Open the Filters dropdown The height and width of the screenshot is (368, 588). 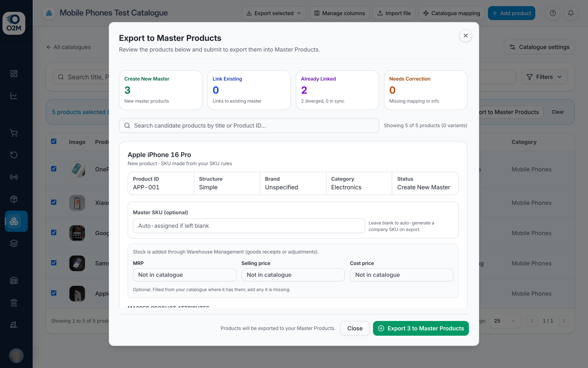[x=544, y=77]
